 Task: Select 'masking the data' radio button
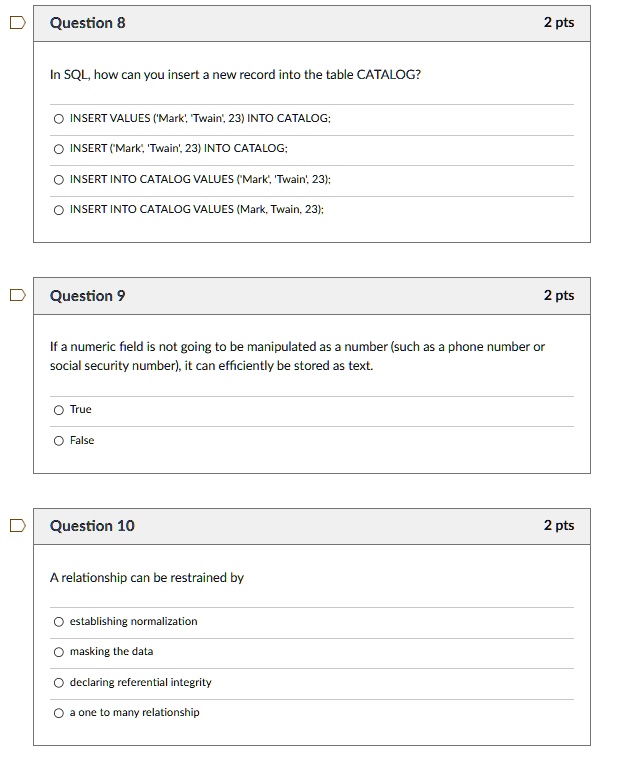click(59, 652)
